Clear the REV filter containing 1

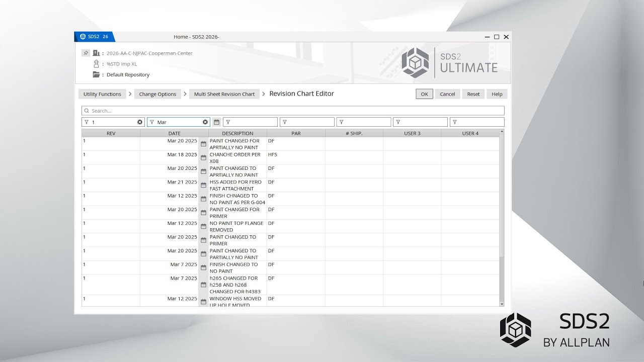click(x=140, y=122)
